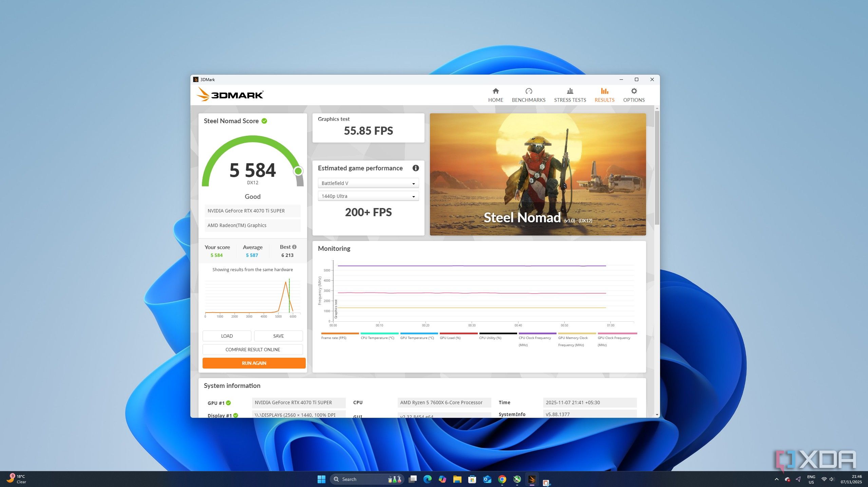868x487 pixels.
Task: Click the info icon next to Best score
Action: [x=294, y=247]
